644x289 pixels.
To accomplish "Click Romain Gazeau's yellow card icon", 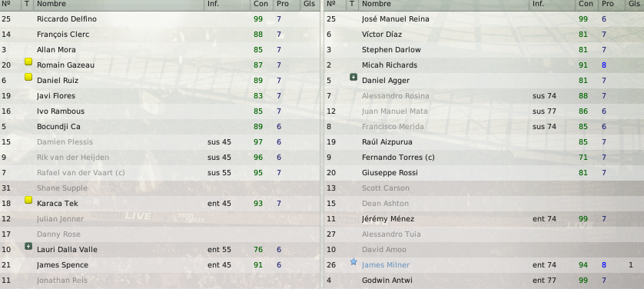I will pos(28,61).
